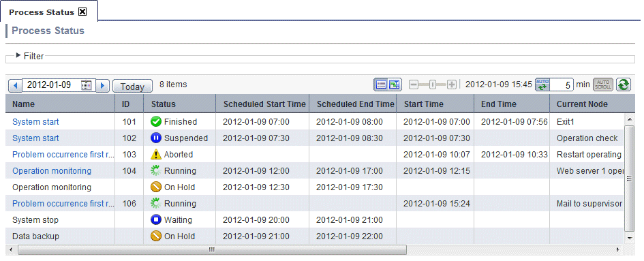Select the System stop row name
Image resolution: width=644 pixels, height=261 pixels.
point(35,220)
